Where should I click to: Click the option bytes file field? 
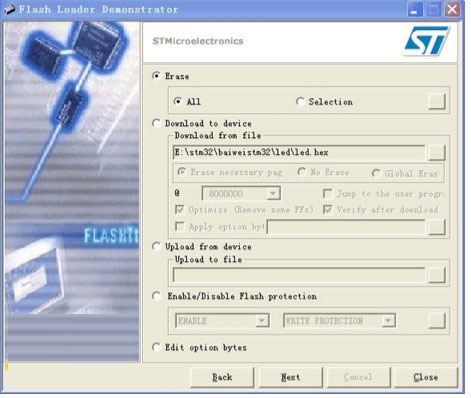[346, 227]
